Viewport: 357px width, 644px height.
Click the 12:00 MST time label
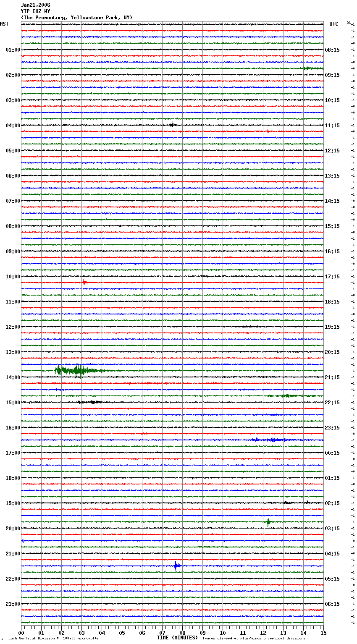[x=13, y=327]
